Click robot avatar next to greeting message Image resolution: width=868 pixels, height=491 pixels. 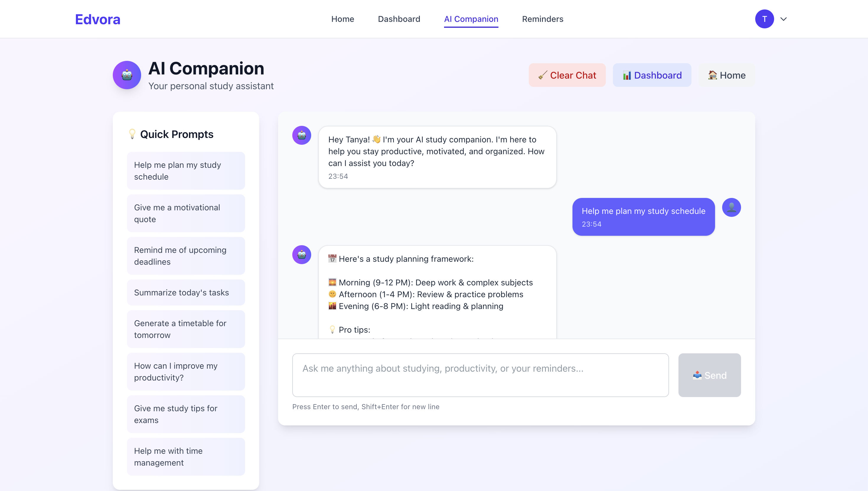click(x=301, y=135)
